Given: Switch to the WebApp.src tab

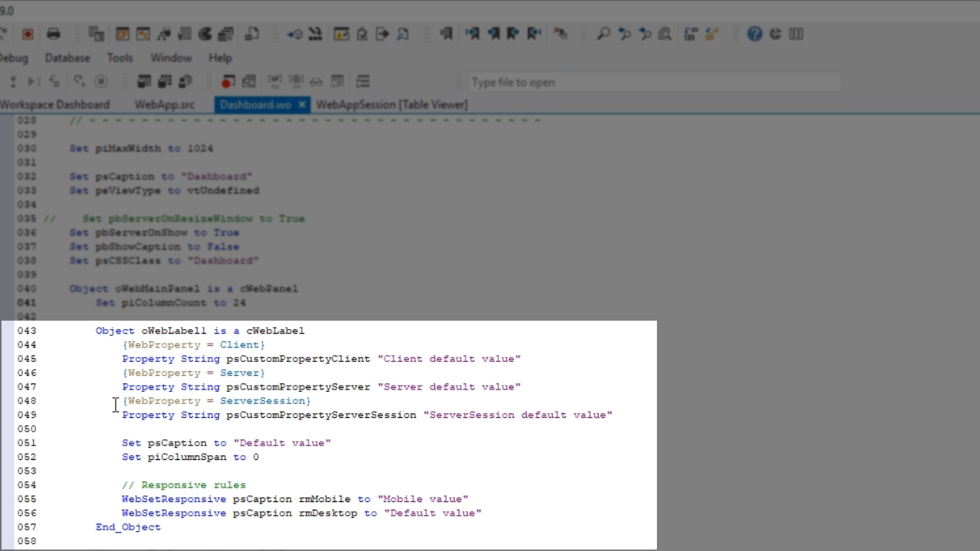Looking at the screenshot, I should pos(165,105).
